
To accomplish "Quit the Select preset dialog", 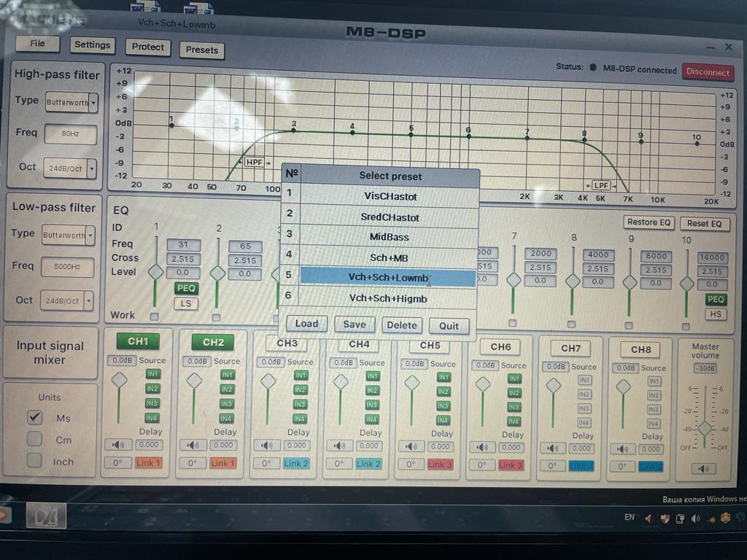I will tap(449, 326).
